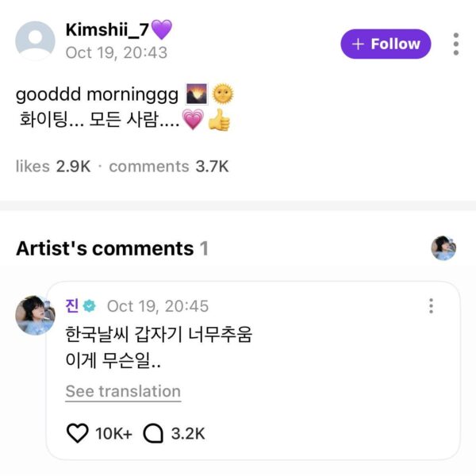Open Kimshii_7's default profile avatar
The image size is (476, 476).
pos(36,41)
